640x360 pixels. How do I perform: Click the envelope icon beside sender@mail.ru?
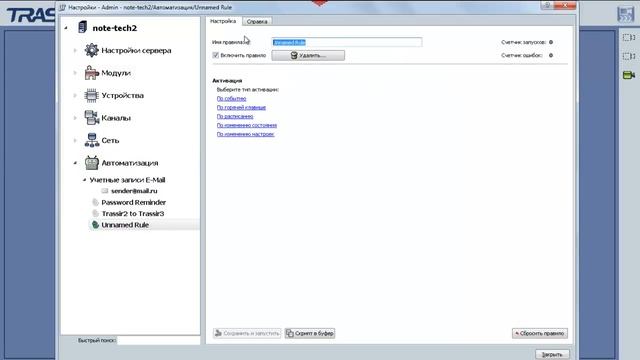tap(105, 191)
